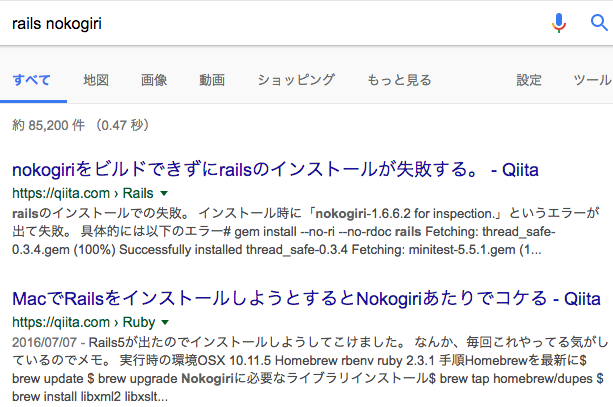Open the 'MacでRailsをインストール' Qiita result
This screenshot has height=407, width=613.
click(306, 299)
